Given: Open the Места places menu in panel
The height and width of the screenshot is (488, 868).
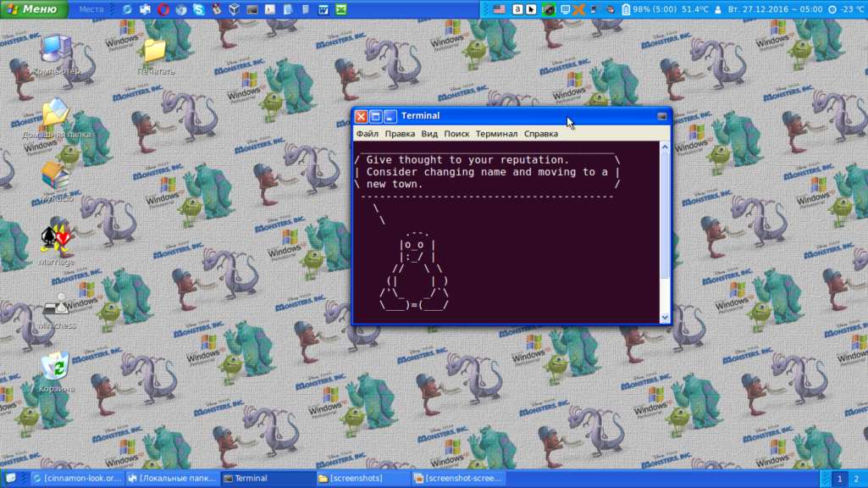Looking at the screenshot, I should point(91,9).
